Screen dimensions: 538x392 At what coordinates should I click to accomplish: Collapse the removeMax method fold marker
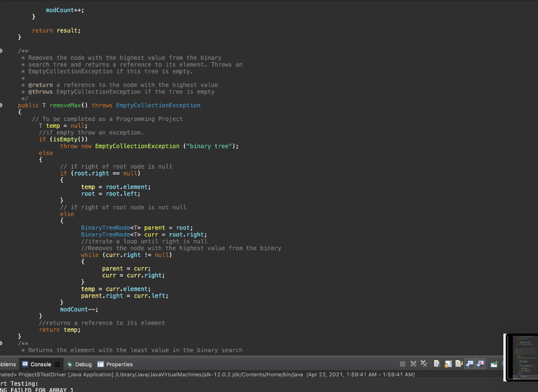(1, 105)
